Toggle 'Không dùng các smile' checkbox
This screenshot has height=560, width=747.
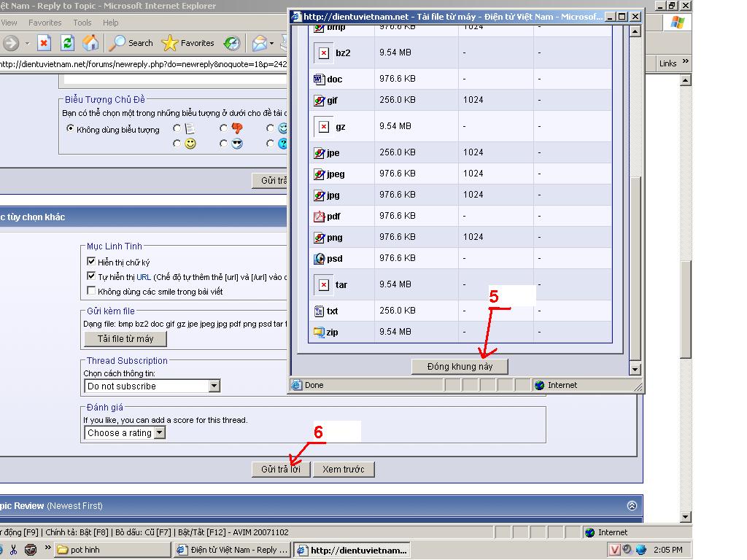pos(91,290)
